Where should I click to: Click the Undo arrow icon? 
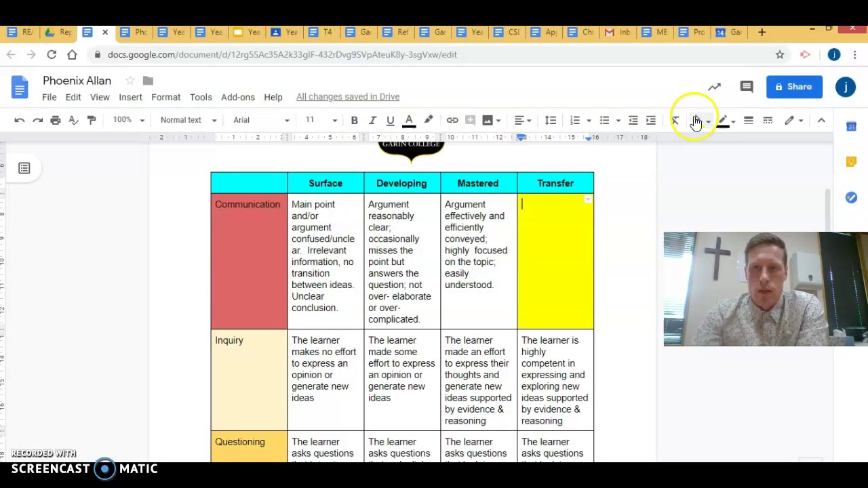(20, 120)
